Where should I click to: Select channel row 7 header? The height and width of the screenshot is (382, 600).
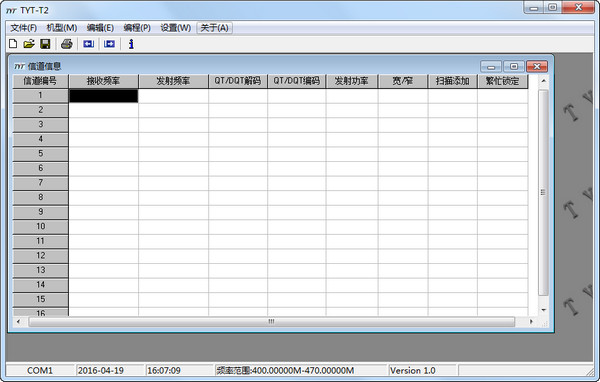[40, 183]
